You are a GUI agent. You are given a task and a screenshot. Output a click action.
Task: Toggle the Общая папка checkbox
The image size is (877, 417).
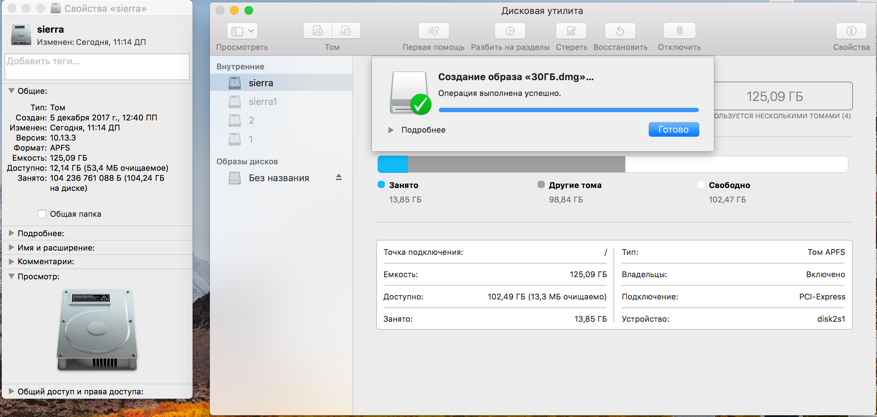[41, 214]
